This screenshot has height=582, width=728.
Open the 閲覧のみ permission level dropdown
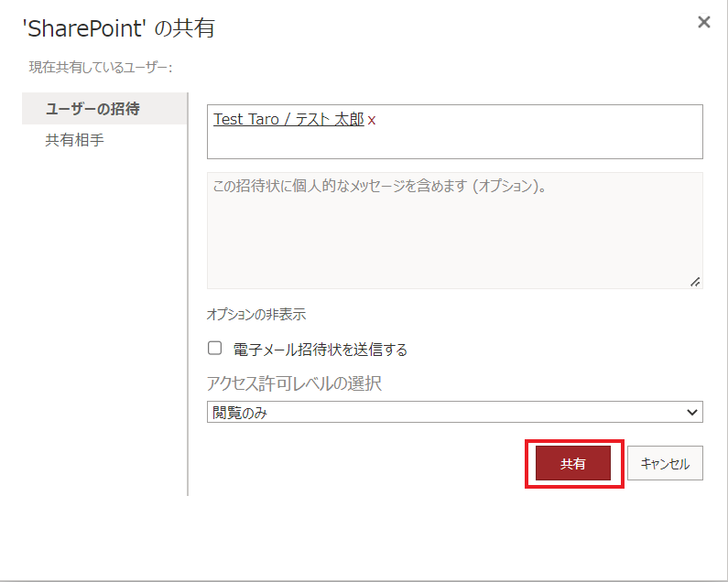[x=454, y=412]
